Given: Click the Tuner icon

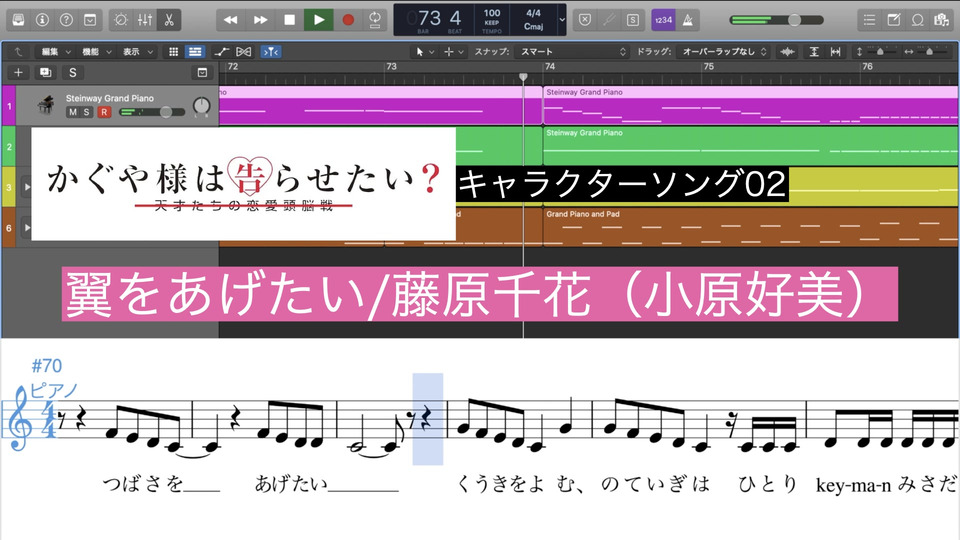Looking at the screenshot, I should tap(609, 20).
